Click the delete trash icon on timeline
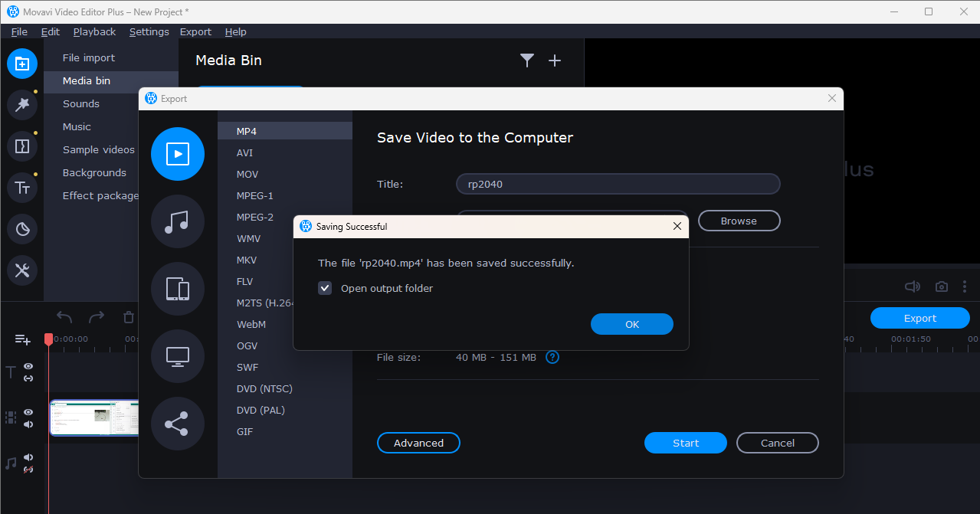 tap(129, 317)
